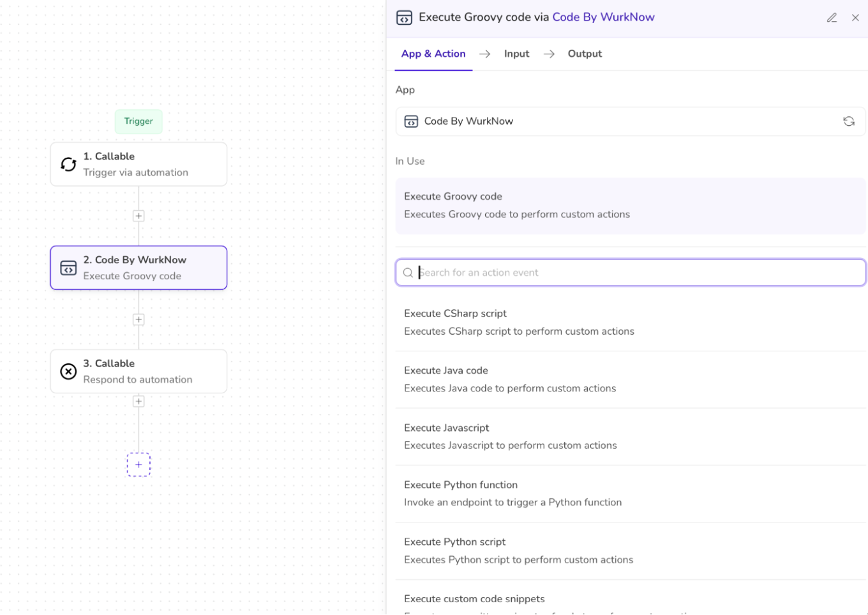This screenshot has width=868, height=615.
Task: Switch to the App & Action tab
Action: [x=433, y=54]
